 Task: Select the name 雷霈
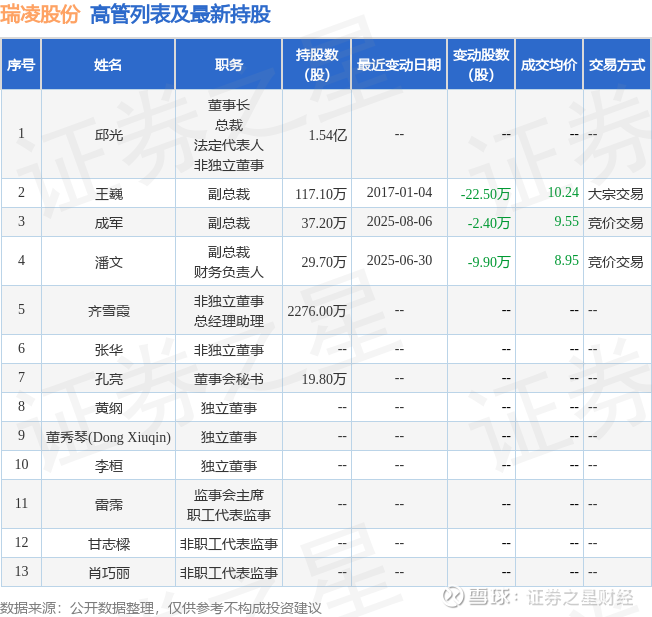[x=109, y=504]
